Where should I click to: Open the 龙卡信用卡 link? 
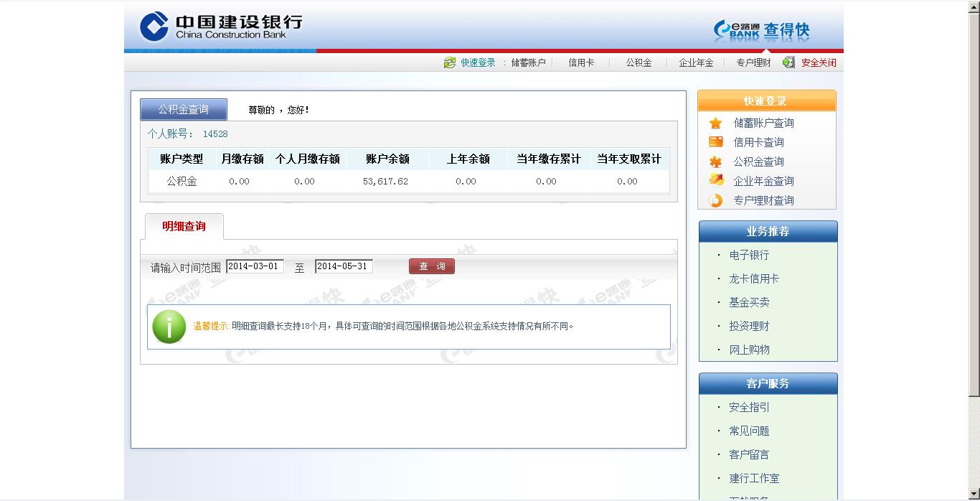[754, 278]
